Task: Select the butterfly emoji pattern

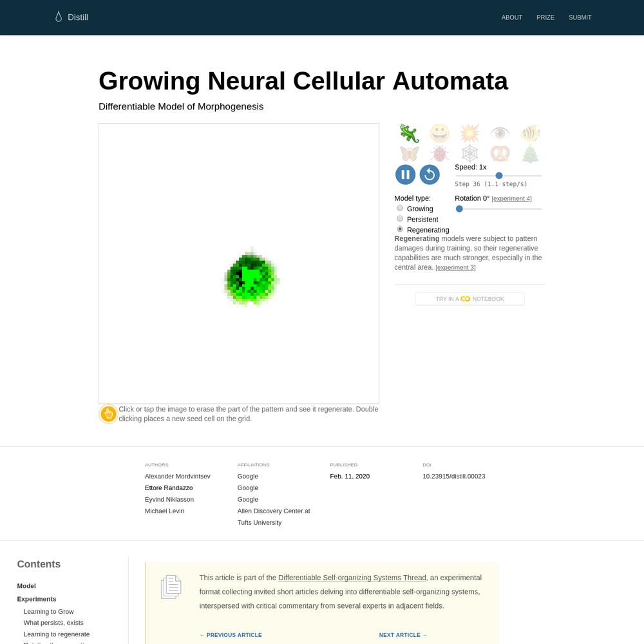Action: click(409, 154)
